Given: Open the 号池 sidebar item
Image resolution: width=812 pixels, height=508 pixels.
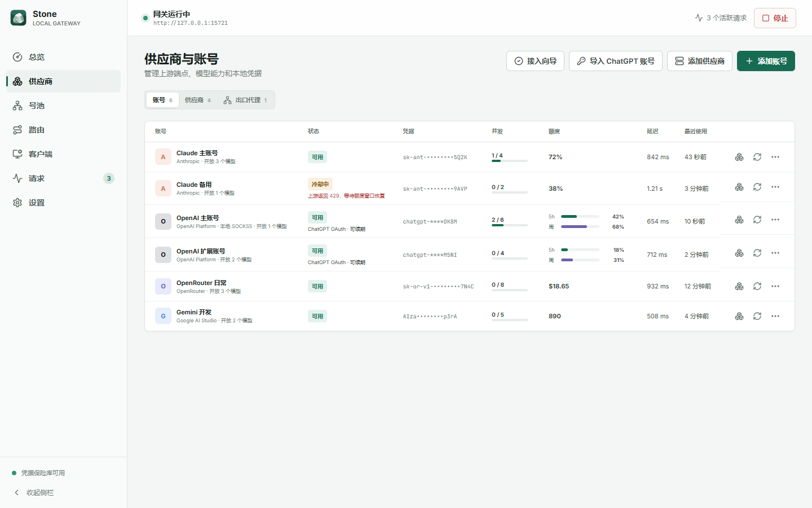Looking at the screenshot, I should click(x=63, y=106).
